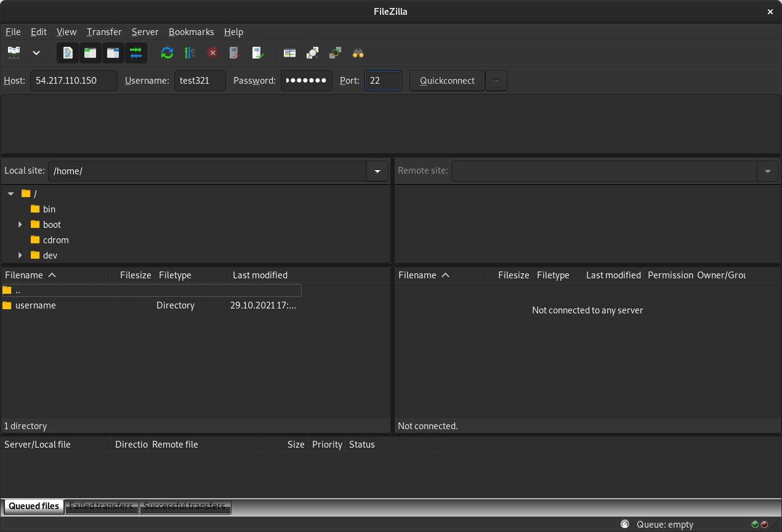Screen dimensions: 782x532
Task: Open the Quickconnect history dropdown
Action: click(x=496, y=81)
